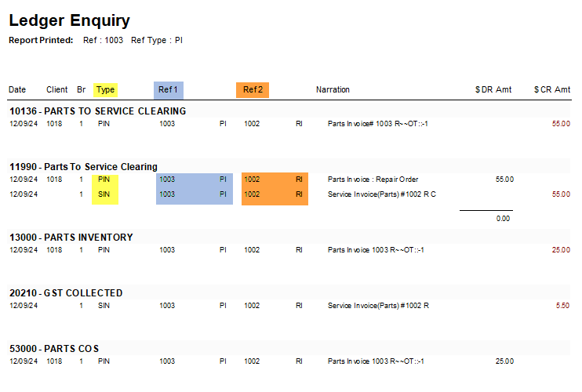Click the $DR Amt column header
The image size is (582, 392).
pyautogui.click(x=493, y=90)
